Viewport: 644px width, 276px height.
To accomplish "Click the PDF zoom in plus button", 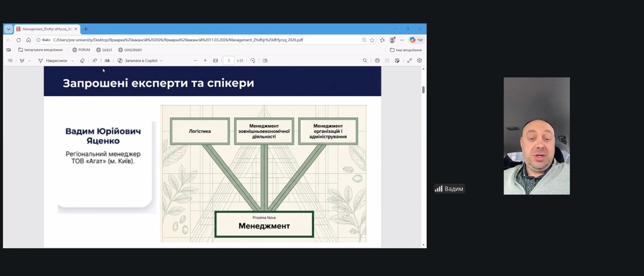I will (205, 61).
